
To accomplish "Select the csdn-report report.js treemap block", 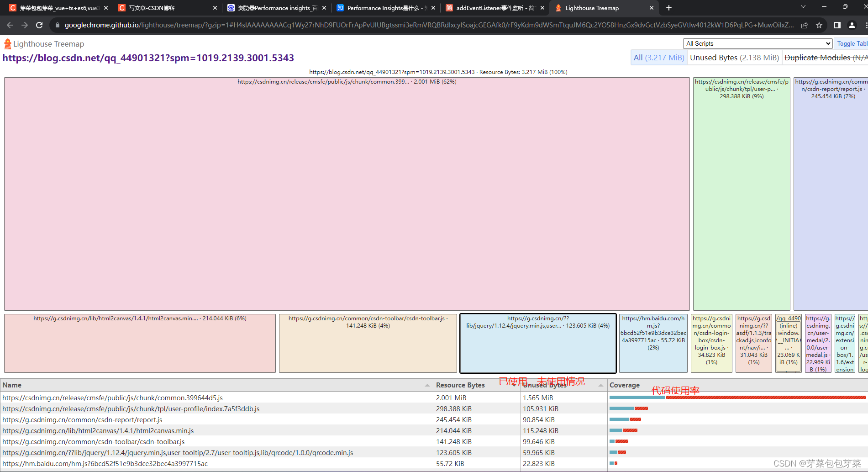I will click(x=831, y=194).
